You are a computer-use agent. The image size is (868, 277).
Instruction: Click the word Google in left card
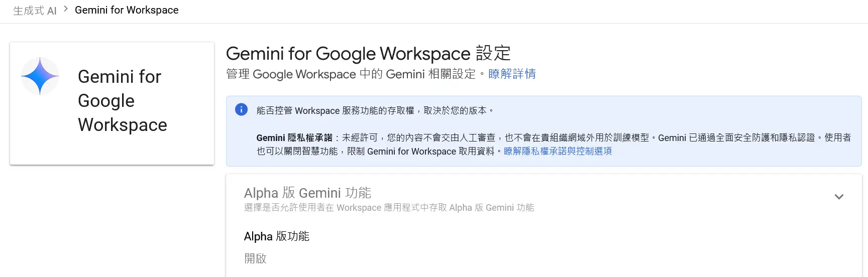point(106,101)
